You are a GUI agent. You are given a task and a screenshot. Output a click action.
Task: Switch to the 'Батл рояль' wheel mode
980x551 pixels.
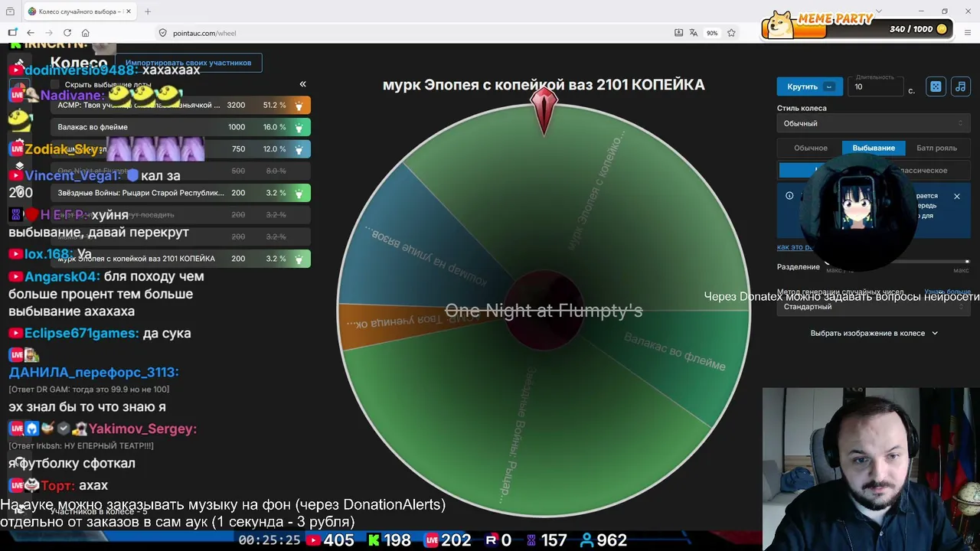(x=936, y=148)
